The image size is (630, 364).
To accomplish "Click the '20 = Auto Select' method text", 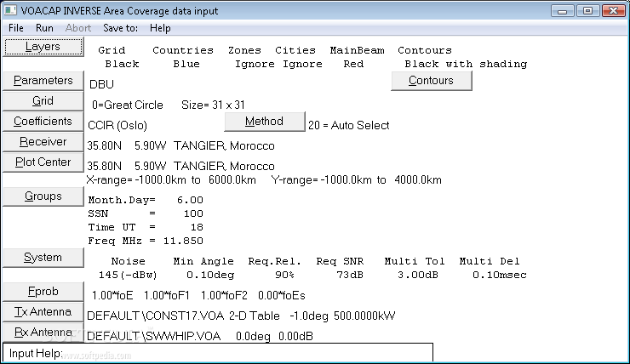I will pos(349,125).
